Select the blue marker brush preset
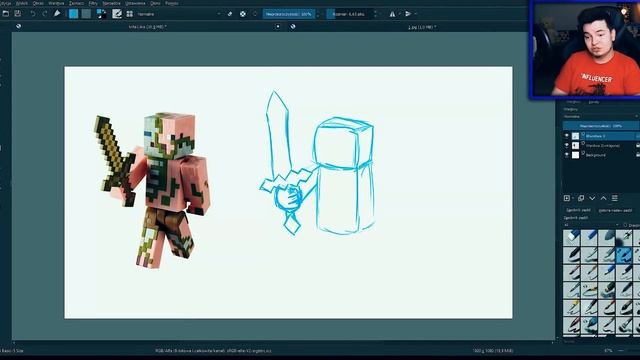The width and height of the screenshot is (640, 360). (x=589, y=238)
